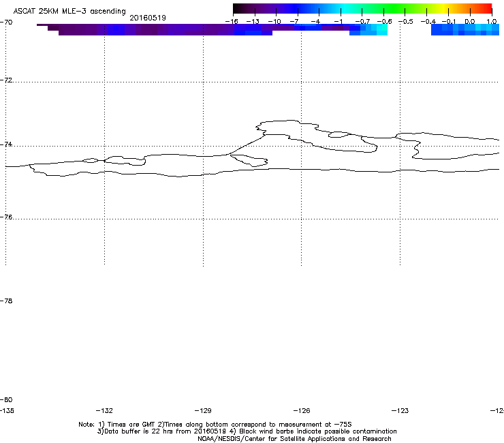Image resolution: width=504 pixels, height=443 pixels.
Task: Click the 0.0 color scale label
Action: 470,22
